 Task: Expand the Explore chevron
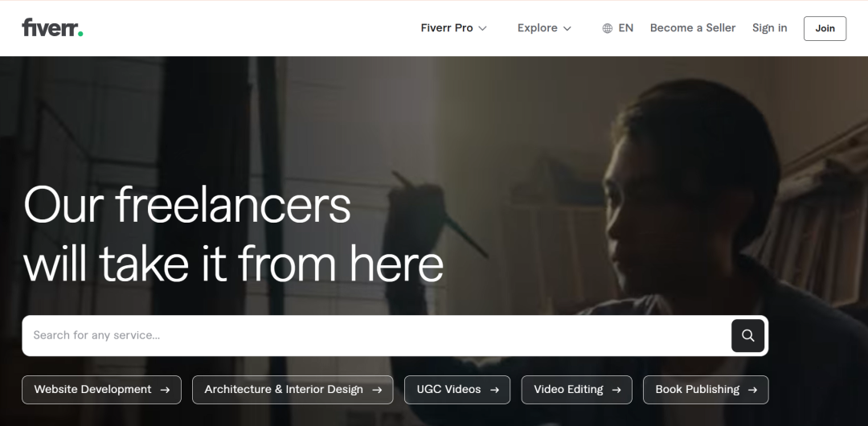coord(567,28)
